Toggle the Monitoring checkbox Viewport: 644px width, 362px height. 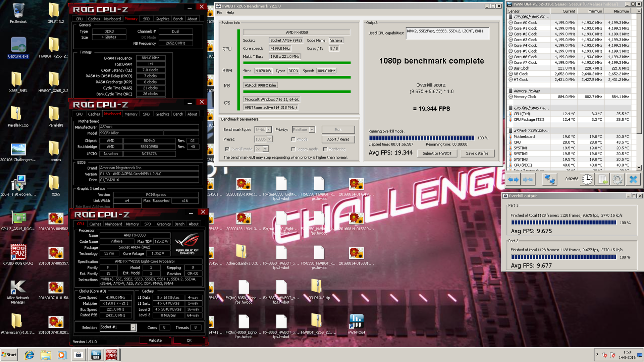(x=325, y=149)
